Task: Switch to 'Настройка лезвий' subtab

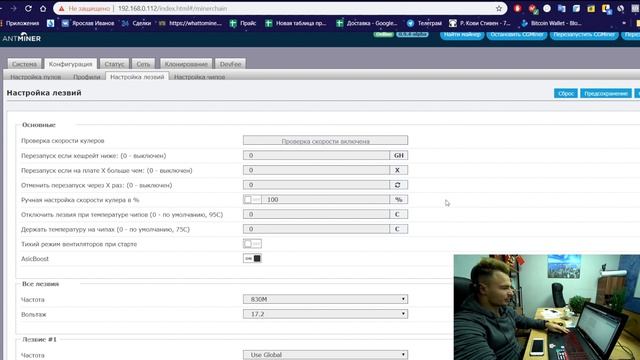Action: [137, 77]
